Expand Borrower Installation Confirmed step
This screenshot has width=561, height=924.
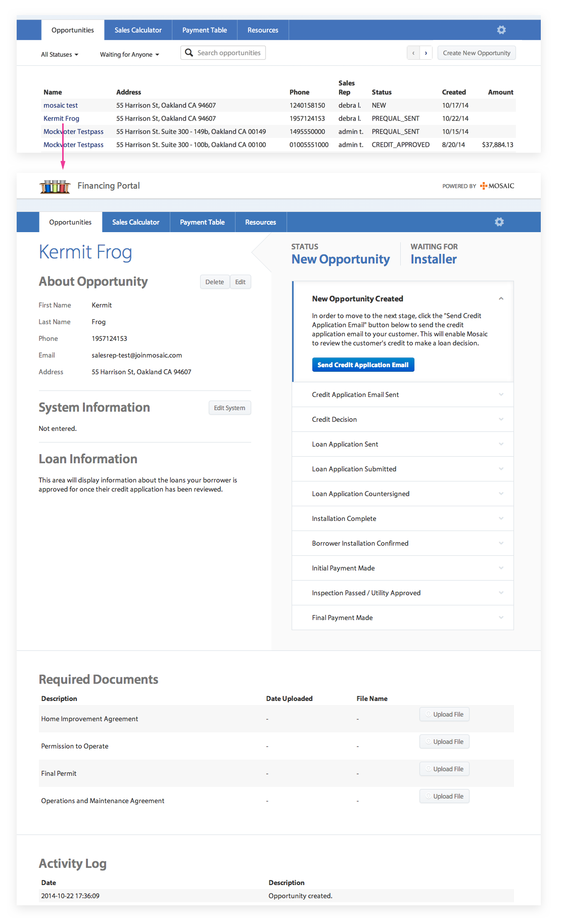(501, 543)
